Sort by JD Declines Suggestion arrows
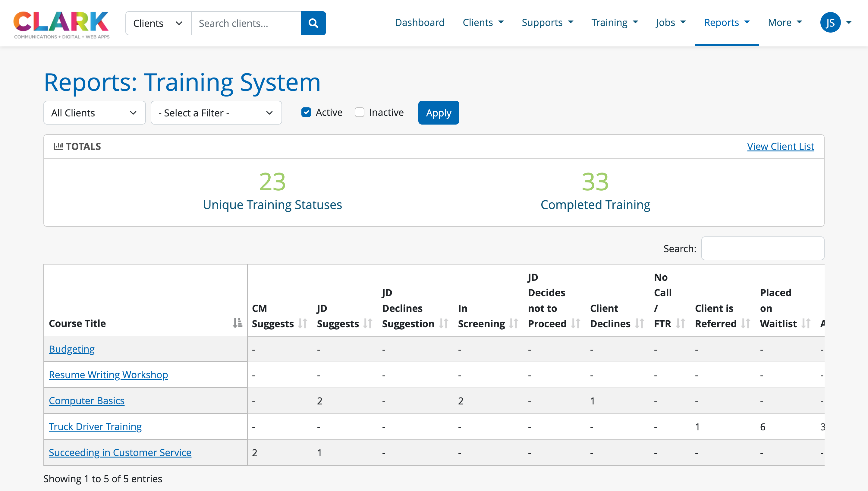Image resolution: width=868 pixels, height=491 pixels. 443,323
